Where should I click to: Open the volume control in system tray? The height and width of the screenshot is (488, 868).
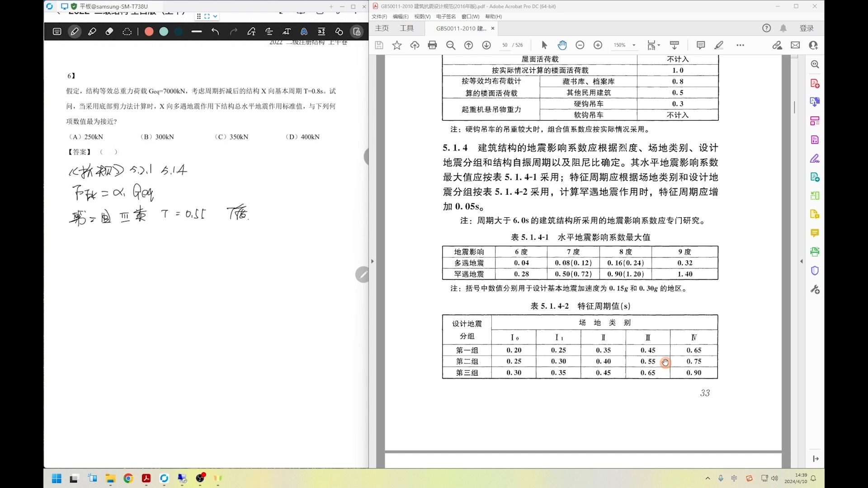coord(775,479)
